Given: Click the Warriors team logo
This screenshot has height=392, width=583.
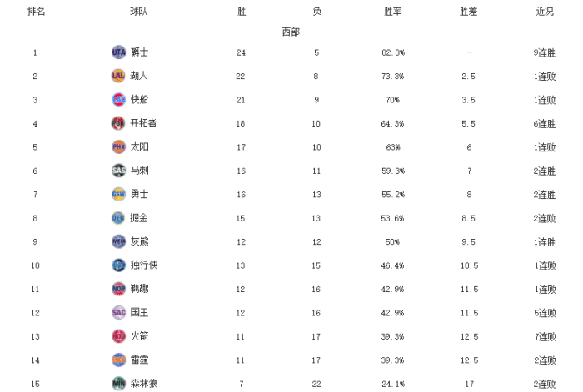Looking at the screenshot, I should (x=118, y=194).
